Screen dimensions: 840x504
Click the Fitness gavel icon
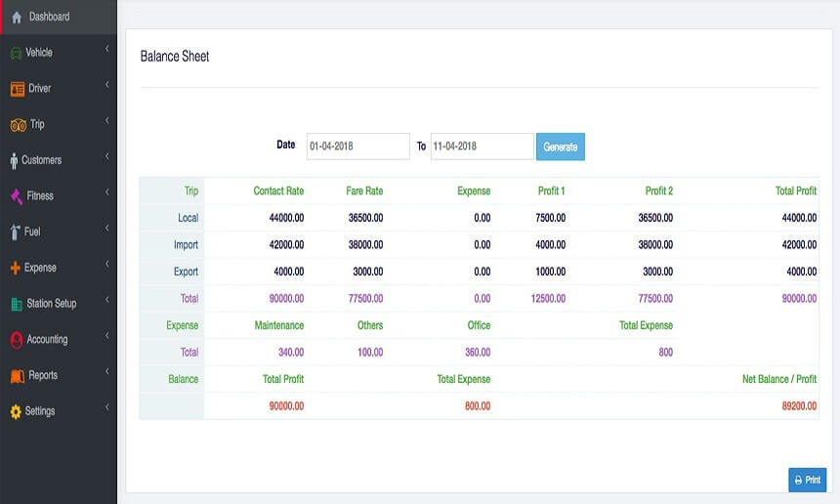click(x=17, y=196)
